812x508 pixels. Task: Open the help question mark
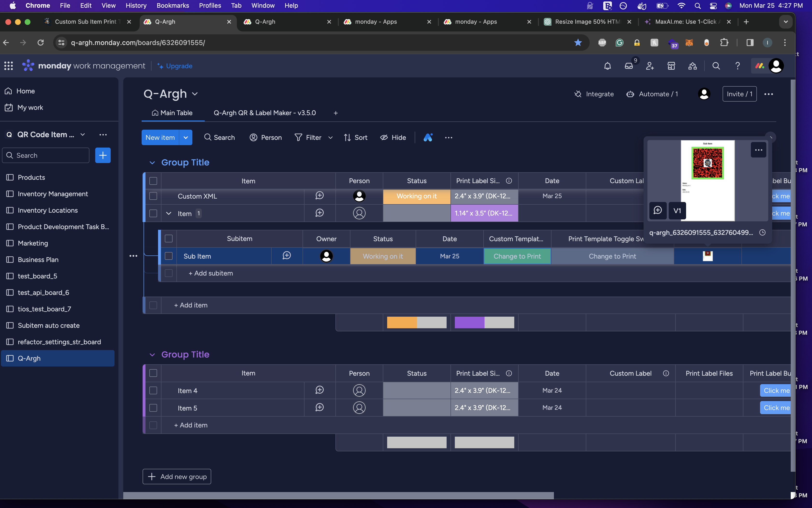pyautogui.click(x=738, y=66)
